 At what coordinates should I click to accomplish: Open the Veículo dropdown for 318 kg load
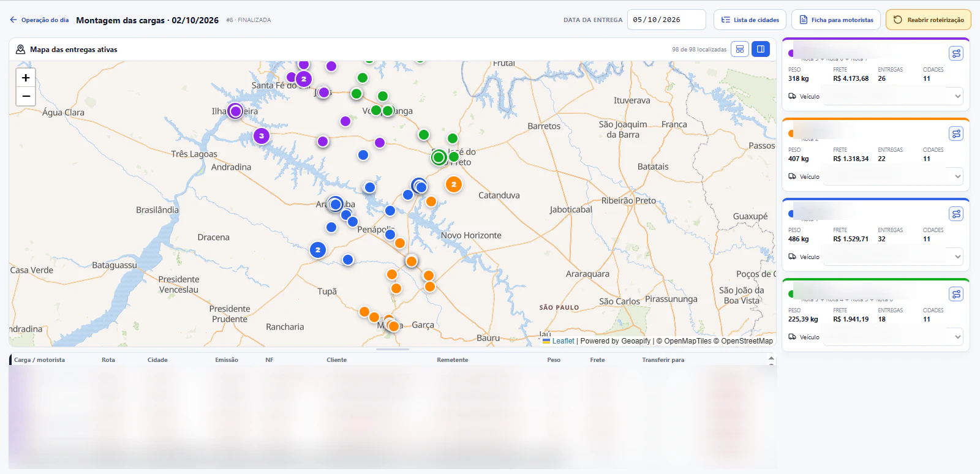click(x=894, y=96)
